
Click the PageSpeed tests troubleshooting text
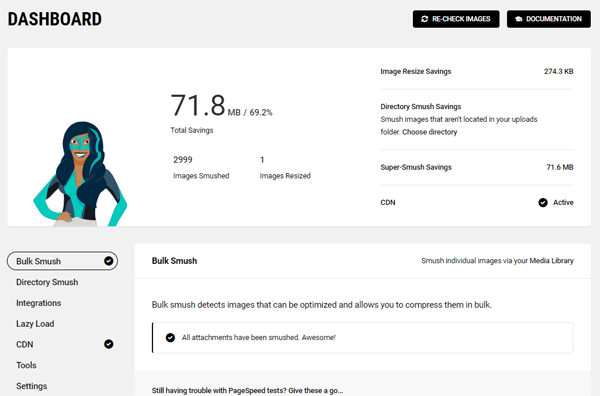(247, 390)
